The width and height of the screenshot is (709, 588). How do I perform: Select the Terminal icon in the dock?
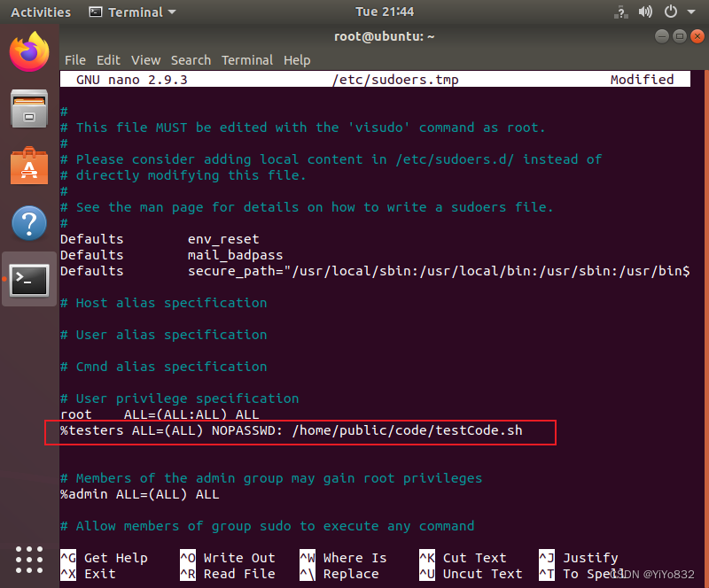click(28, 280)
